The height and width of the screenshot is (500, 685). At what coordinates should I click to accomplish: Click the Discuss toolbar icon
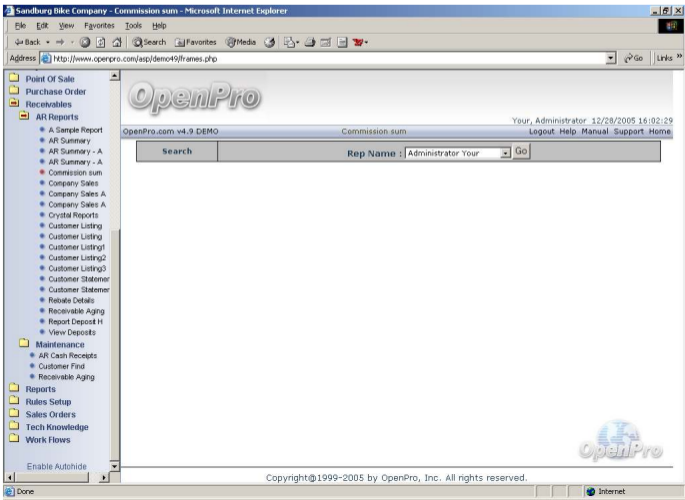342,42
